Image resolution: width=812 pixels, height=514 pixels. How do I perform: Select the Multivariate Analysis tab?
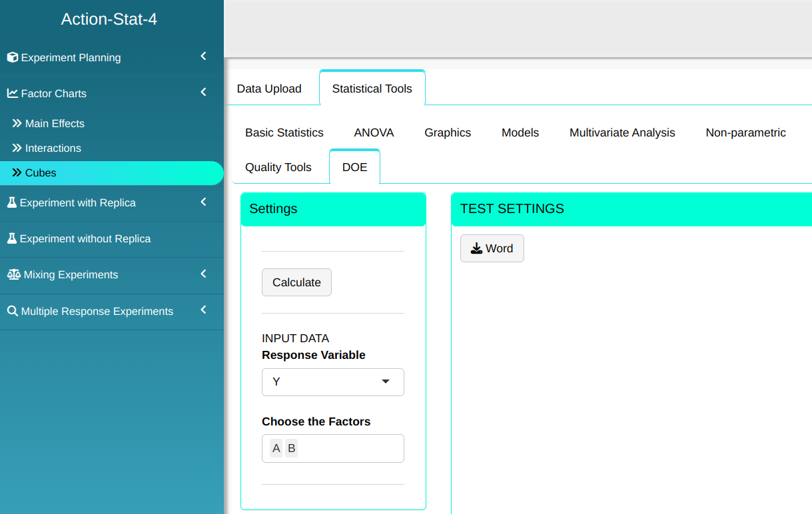(x=622, y=132)
